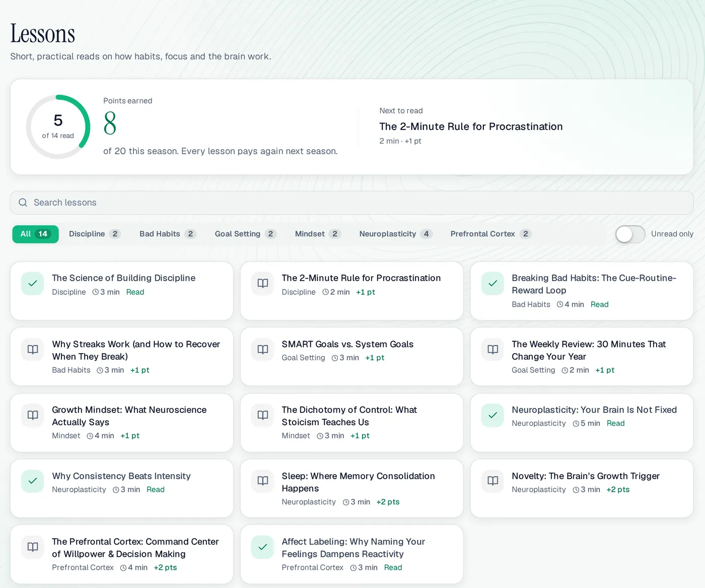Open Why Consistency Beats Intensity lesson title
This screenshot has width=705, height=588.
(121, 476)
